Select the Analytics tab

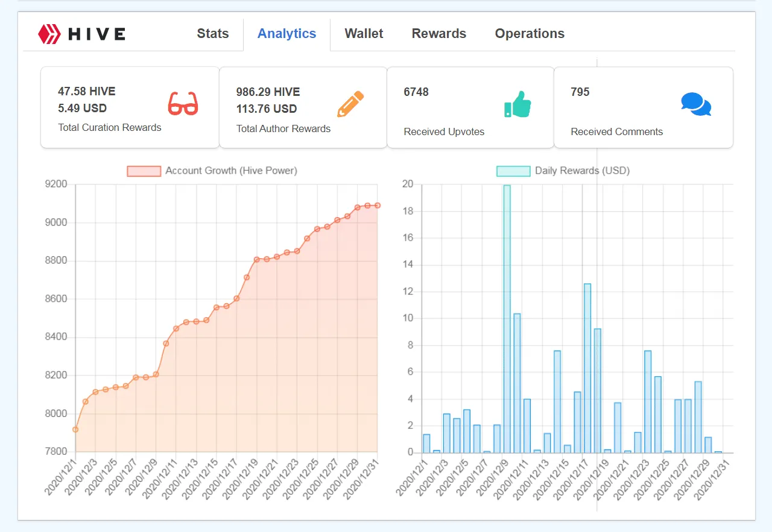[x=286, y=34]
